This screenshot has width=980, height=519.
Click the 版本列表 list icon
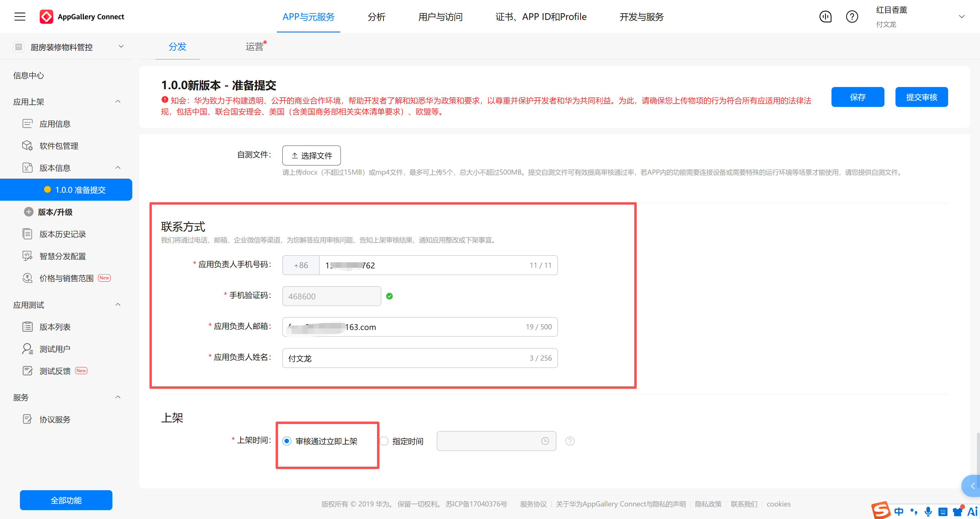(x=27, y=327)
